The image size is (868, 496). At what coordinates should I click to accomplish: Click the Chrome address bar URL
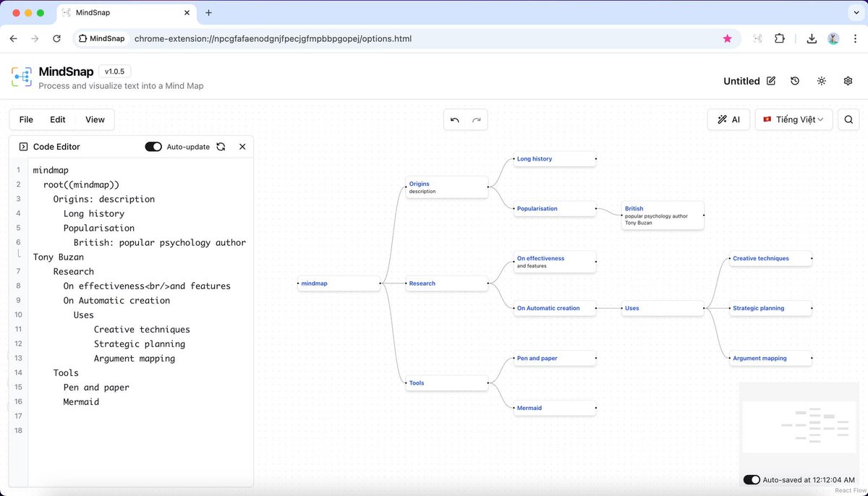[273, 38]
